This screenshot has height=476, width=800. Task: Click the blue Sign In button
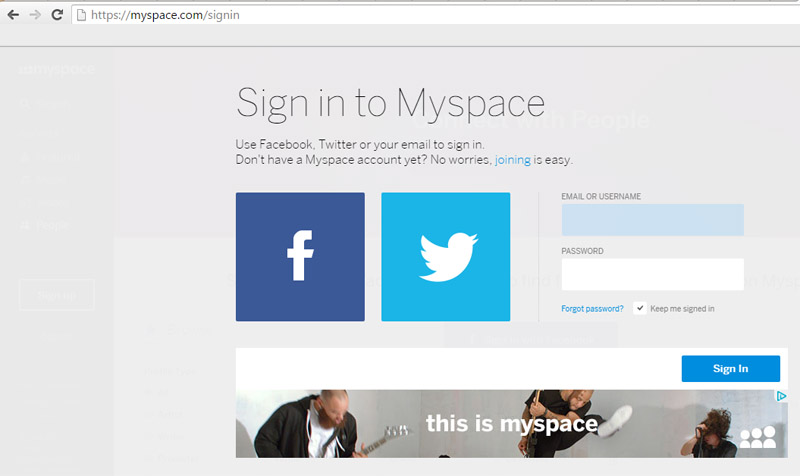click(x=731, y=368)
